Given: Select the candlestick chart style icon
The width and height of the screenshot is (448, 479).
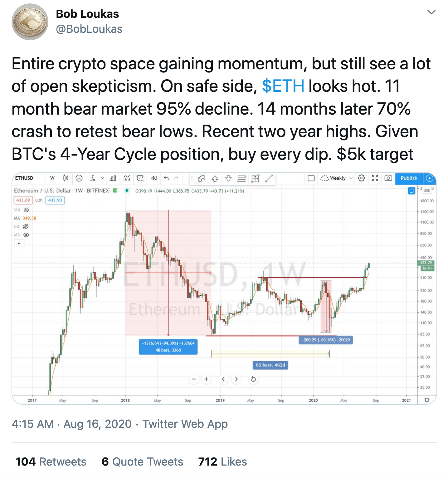Looking at the screenshot, I should 66,179.
